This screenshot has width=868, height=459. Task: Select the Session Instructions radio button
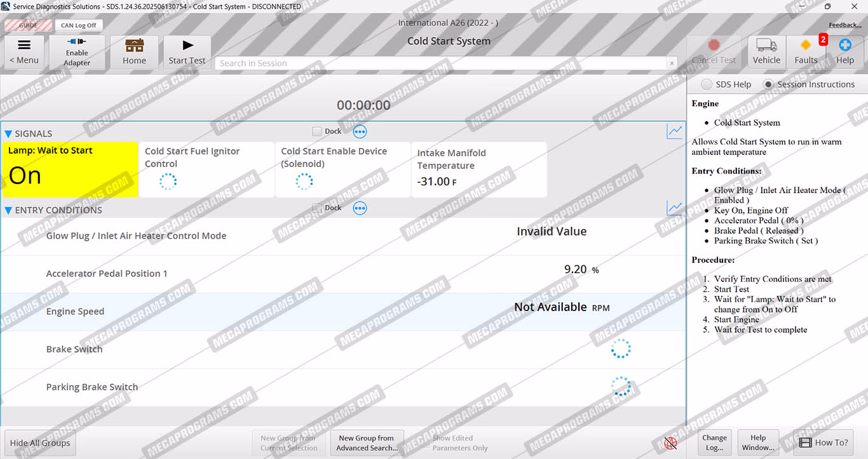(x=768, y=84)
